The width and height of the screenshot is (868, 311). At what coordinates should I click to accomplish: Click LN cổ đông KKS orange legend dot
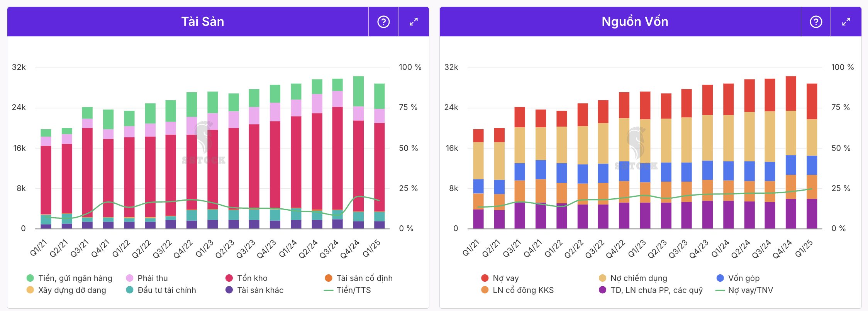485,290
